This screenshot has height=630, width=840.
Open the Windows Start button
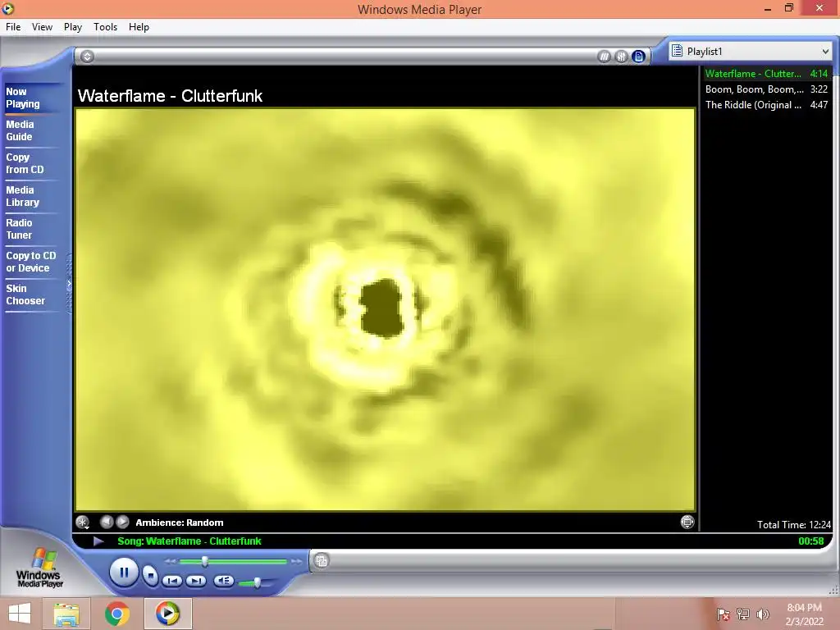coord(20,614)
